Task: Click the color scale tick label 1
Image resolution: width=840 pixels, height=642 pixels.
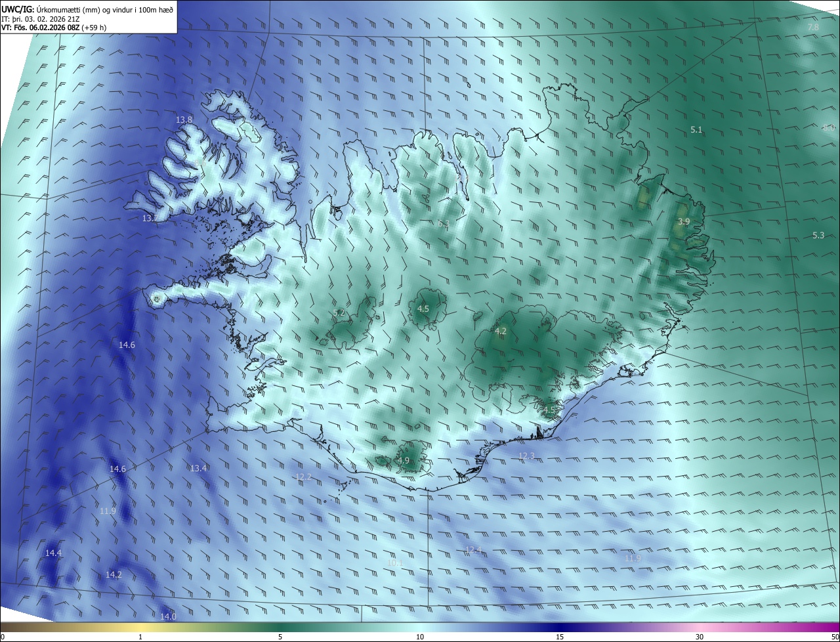Action: click(140, 637)
